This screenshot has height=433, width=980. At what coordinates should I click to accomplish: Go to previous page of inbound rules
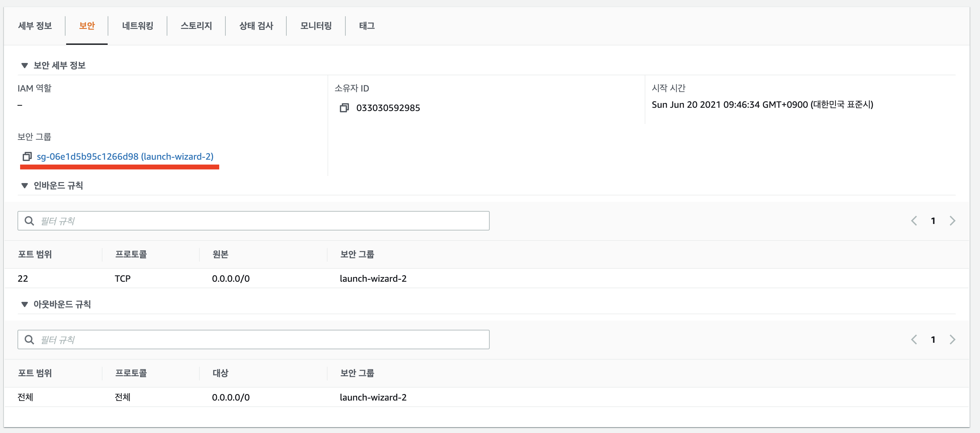pyautogui.click(x=914, y=221)
